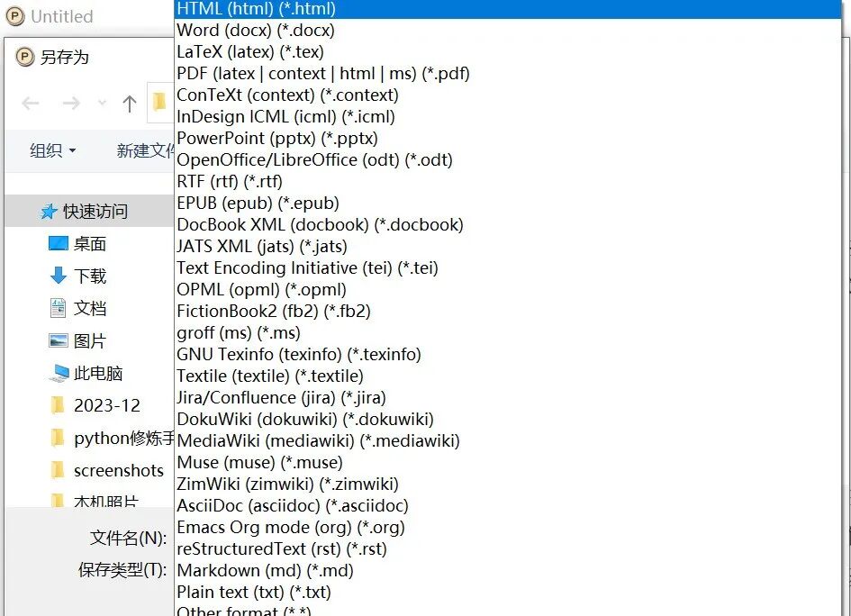
Task: Click 文件名(N): label
Action: click(x=128, y=538)
